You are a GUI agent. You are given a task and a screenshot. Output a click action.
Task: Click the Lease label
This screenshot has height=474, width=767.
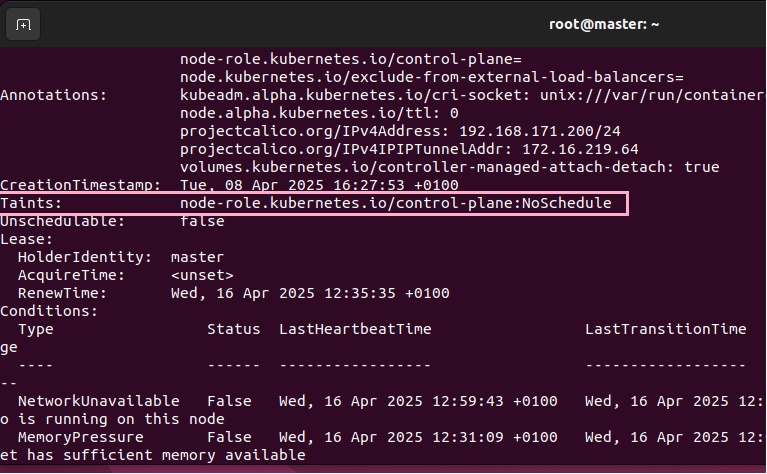(26, 239)
